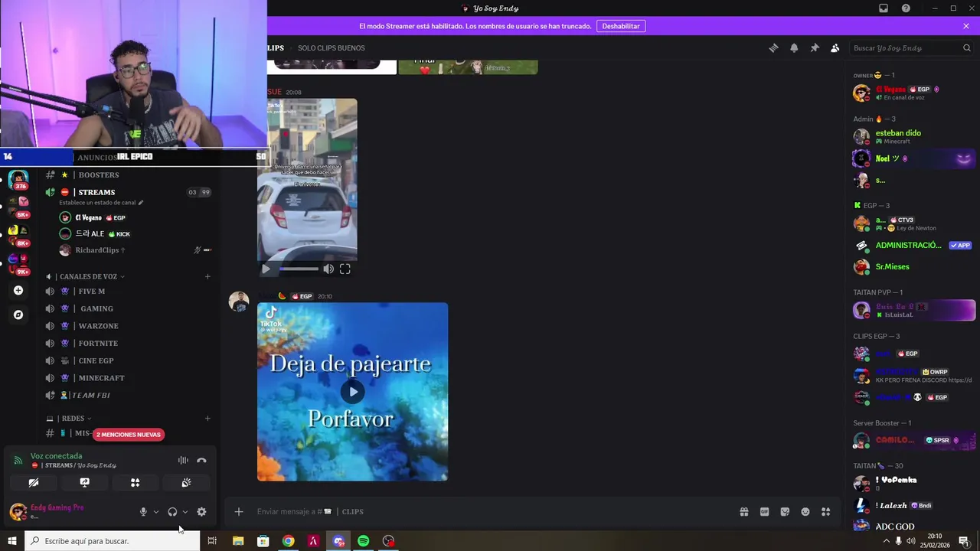Open Windows notification center icon
This screenshot has height=551, width=980.
tap(965, 541)
